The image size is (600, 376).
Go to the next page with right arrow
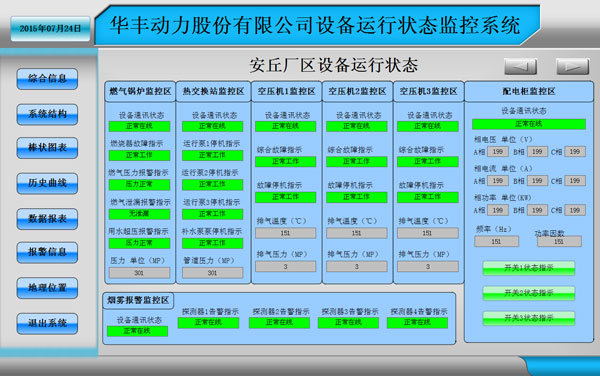572,67
